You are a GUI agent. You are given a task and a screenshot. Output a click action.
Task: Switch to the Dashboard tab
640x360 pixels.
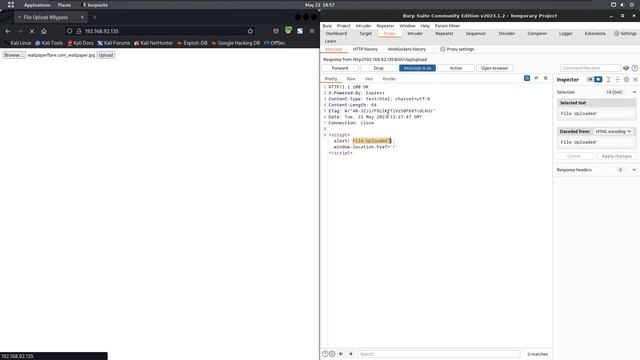point(336,33)
